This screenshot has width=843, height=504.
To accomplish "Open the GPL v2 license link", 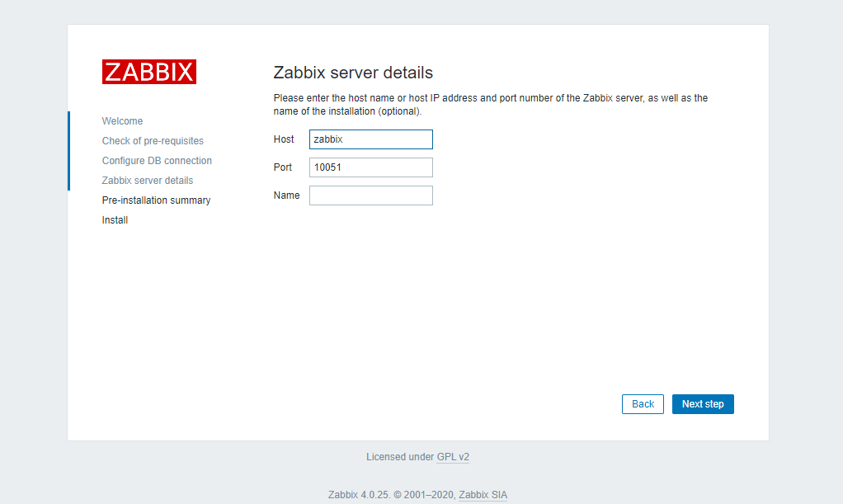I will (453, 457).
